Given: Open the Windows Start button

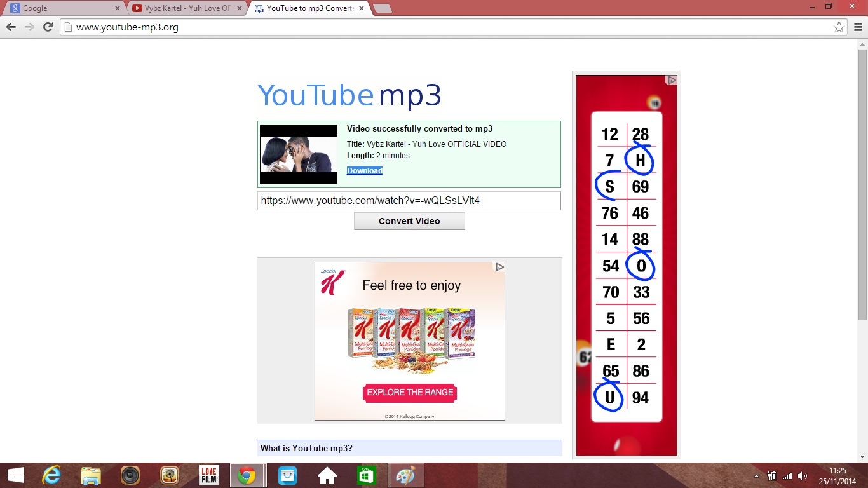Looking at the screenshot, I should pyautogui.click(x=16, y=475).
